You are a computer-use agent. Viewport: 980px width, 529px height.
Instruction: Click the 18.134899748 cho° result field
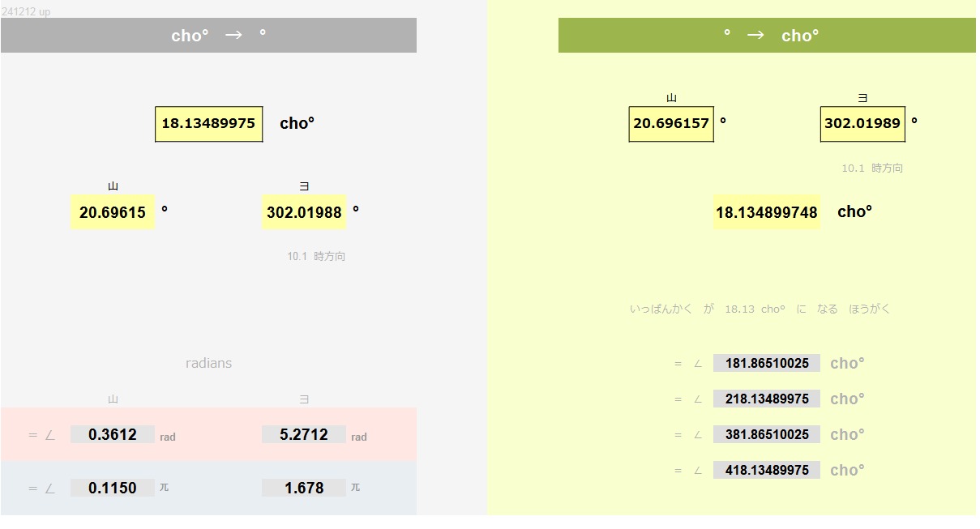tap(767, 212)
